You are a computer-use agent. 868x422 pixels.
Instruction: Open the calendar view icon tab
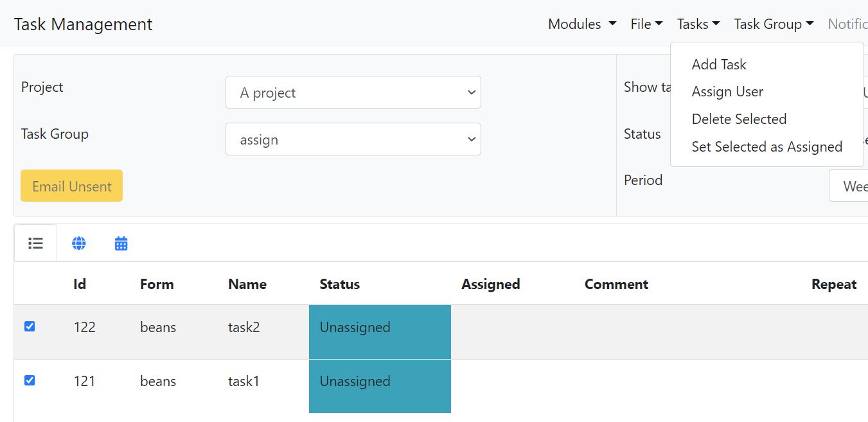(x=121, y=243)
